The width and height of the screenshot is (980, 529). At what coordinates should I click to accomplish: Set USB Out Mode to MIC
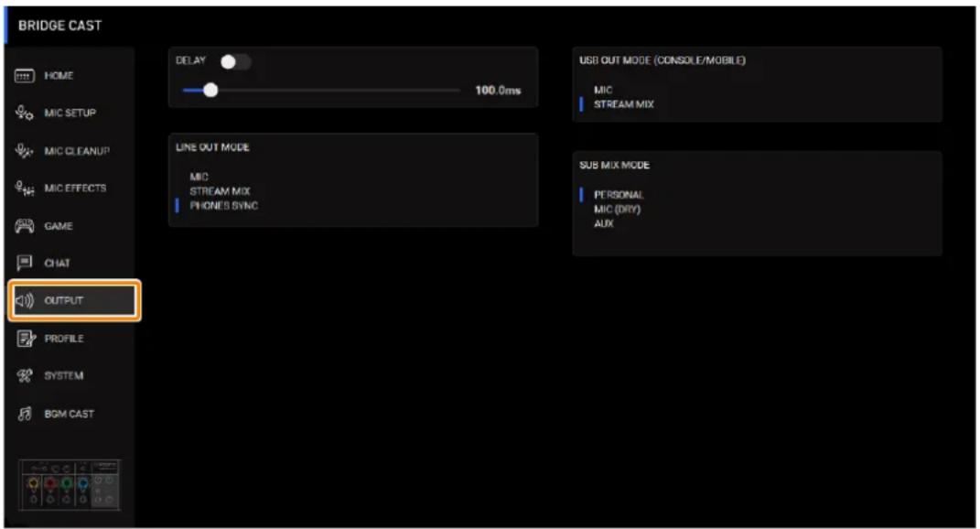603,90
